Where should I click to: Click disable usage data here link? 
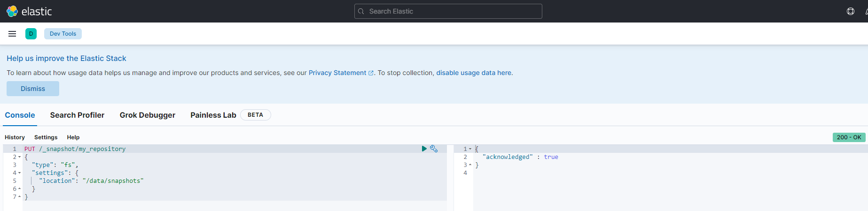click(x=474, y=73)
